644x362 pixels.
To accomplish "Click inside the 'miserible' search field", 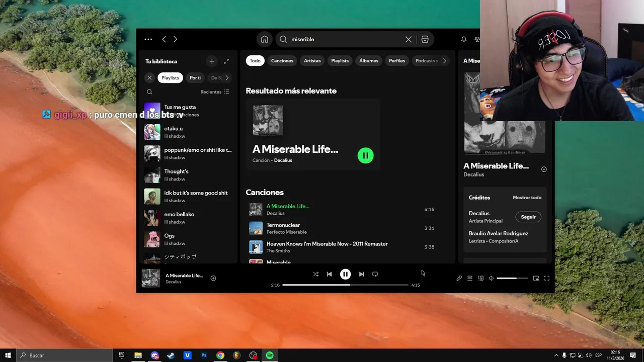I will click(x=347, y=39).
